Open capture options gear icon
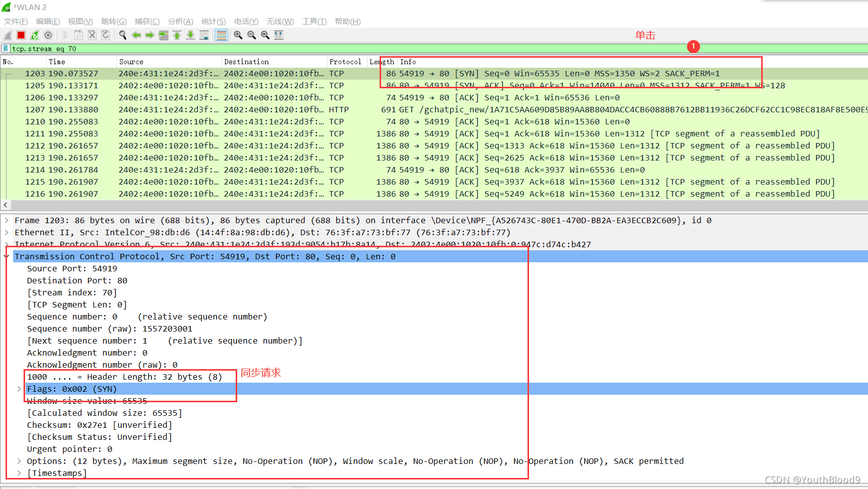The width and height of the screenshot is (868, 489). coord(48,35)
